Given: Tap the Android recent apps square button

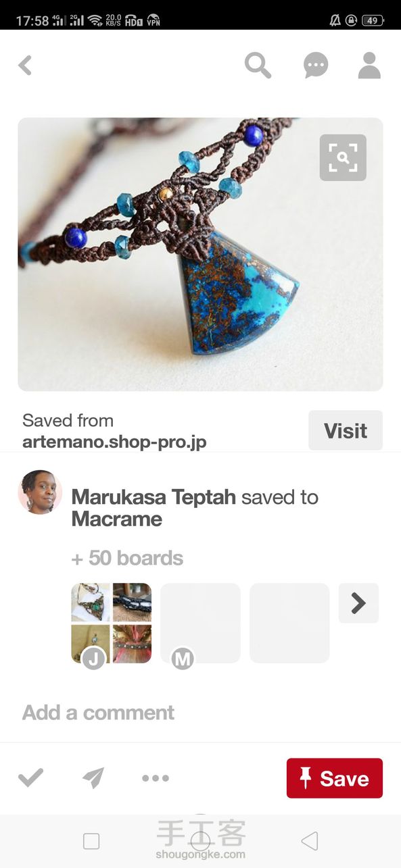Looking at the screenshot, I should click(91, 841).
